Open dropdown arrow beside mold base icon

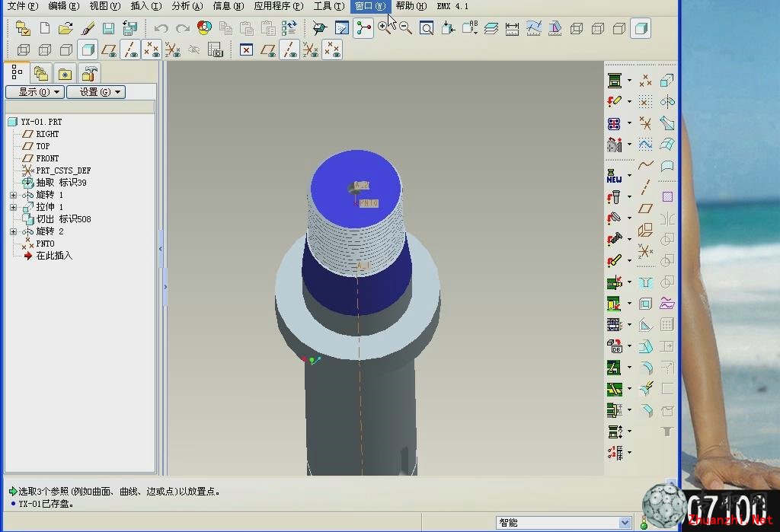pyautogui.click(x=630, y=80)
